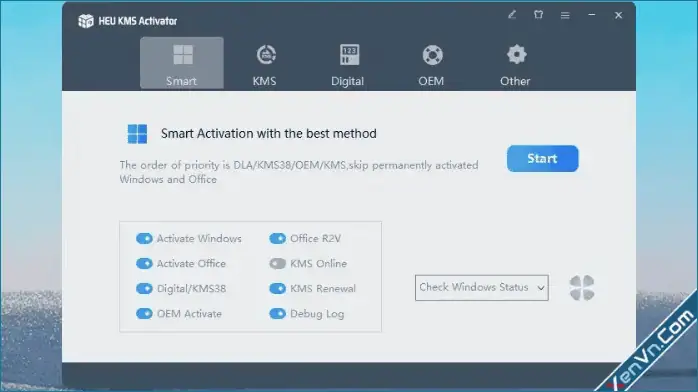Toggle the Activate Windows switch
698x392 pixels.
tap(144, 238)
